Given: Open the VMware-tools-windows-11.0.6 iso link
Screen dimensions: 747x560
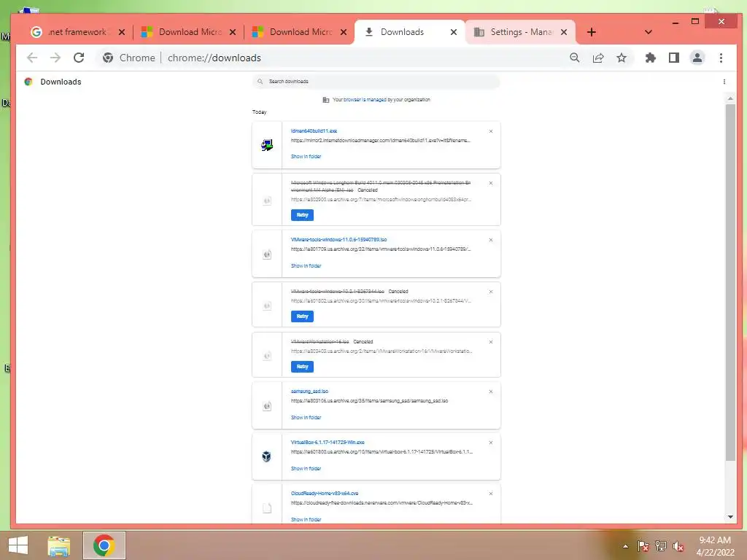Looking at the screenshot, I should (338, 239).
